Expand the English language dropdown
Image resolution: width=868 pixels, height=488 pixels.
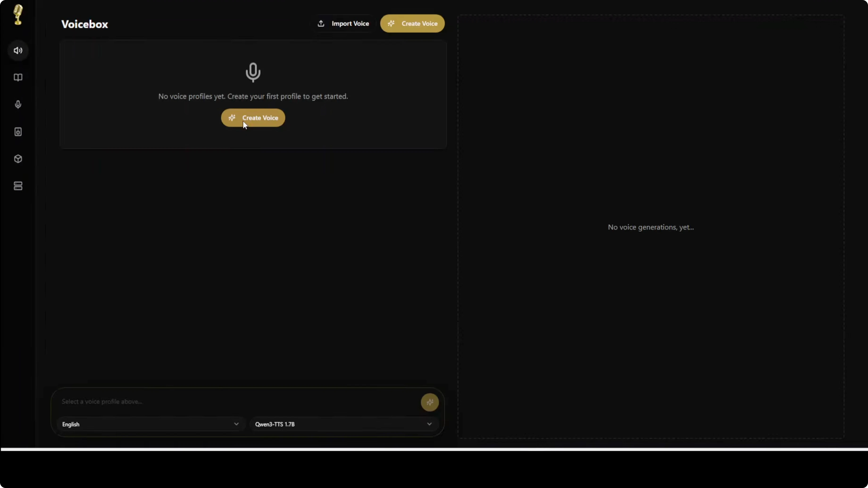(x=148, y=424)
